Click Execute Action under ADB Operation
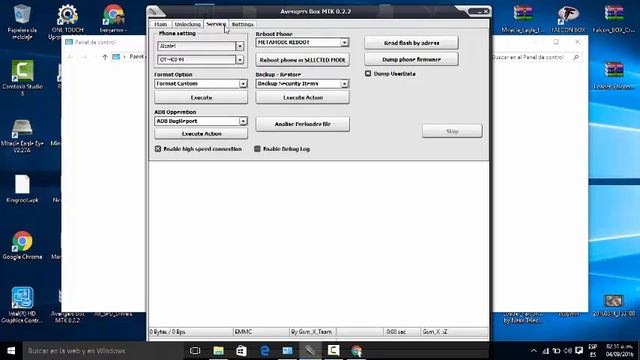 pos(201,133)
